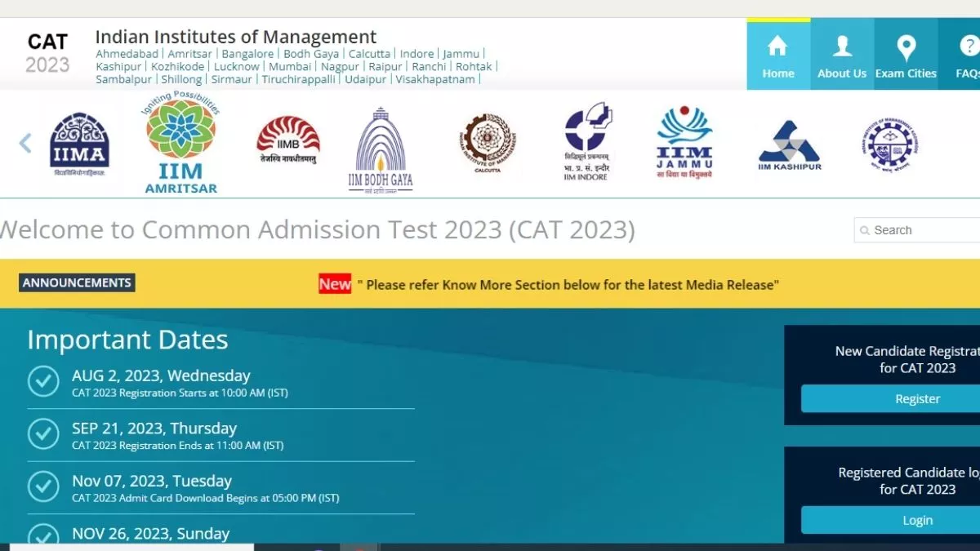Open the Jammu header link
The width and height of the screenshot is (980, 551).
(x=461, y=54)
